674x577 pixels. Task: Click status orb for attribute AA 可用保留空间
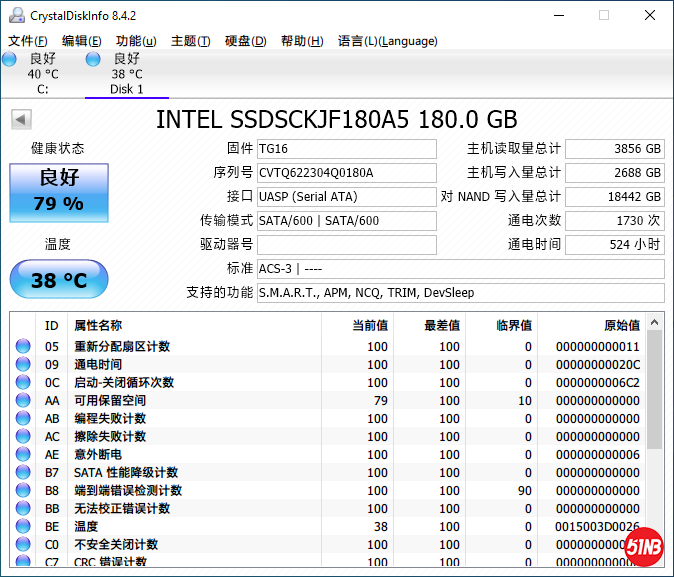click(x=23, y=401)
